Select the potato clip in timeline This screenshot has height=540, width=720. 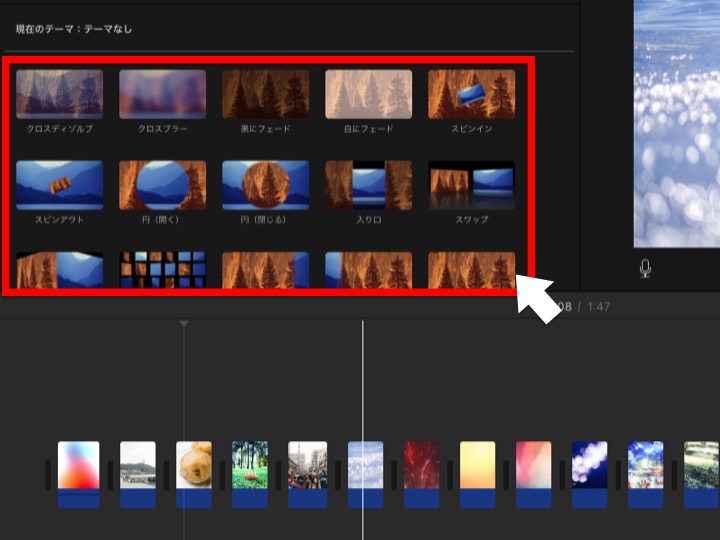(194, 475)
